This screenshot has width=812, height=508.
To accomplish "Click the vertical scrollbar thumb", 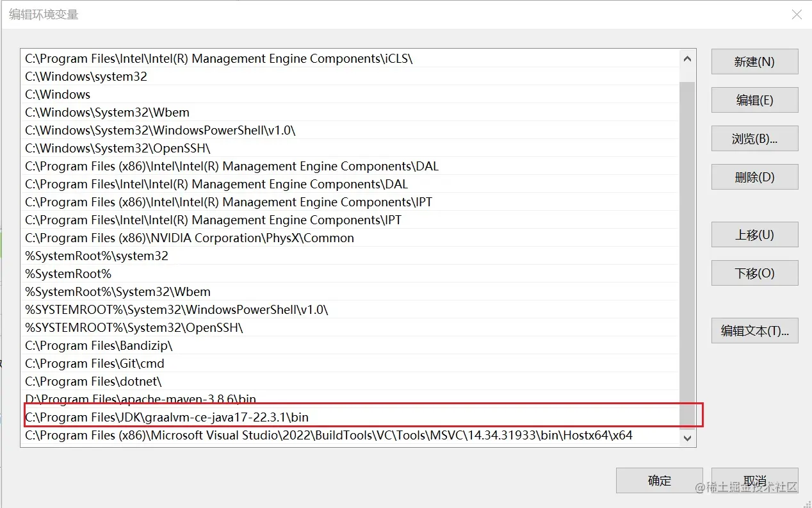I will coord(687,255).
